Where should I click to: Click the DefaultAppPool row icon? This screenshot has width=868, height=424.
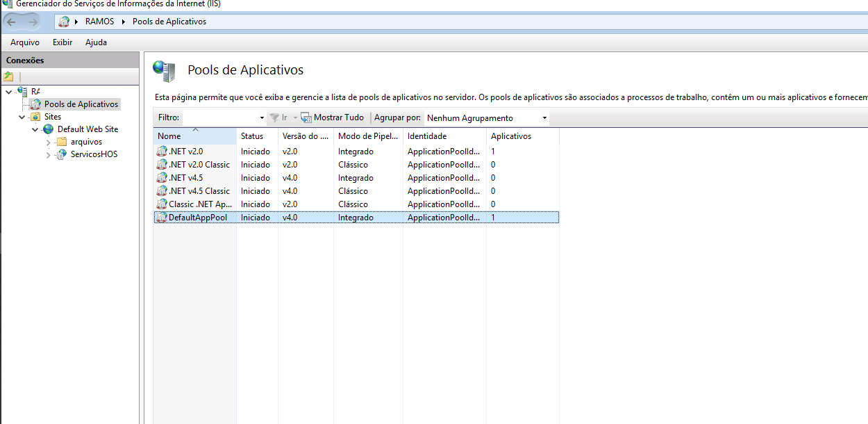tap(162, 218)
